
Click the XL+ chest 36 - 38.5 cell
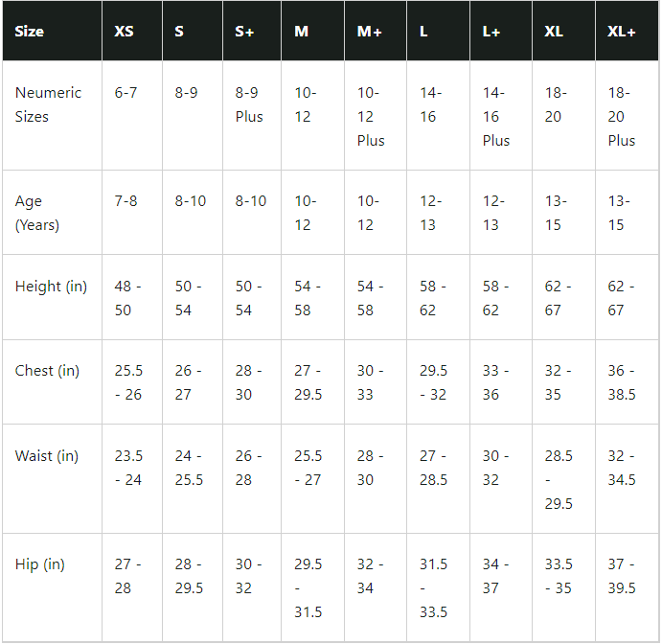[622, 382]
